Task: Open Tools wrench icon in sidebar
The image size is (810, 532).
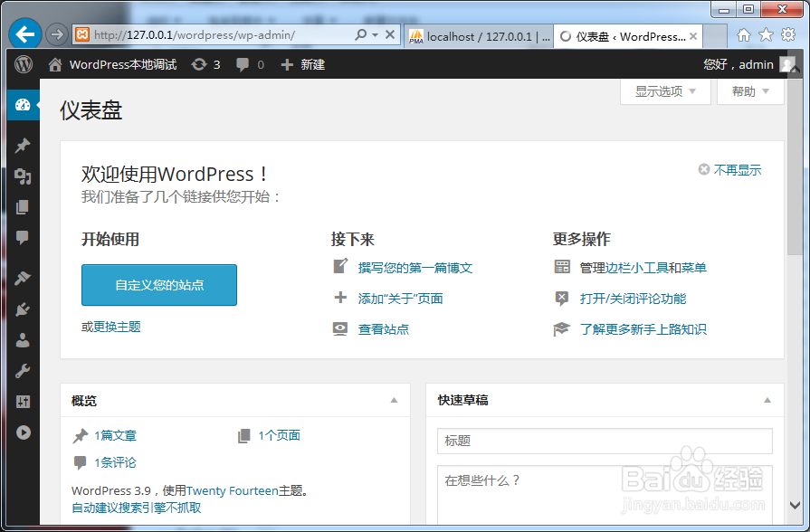Action: coord(23,371)
